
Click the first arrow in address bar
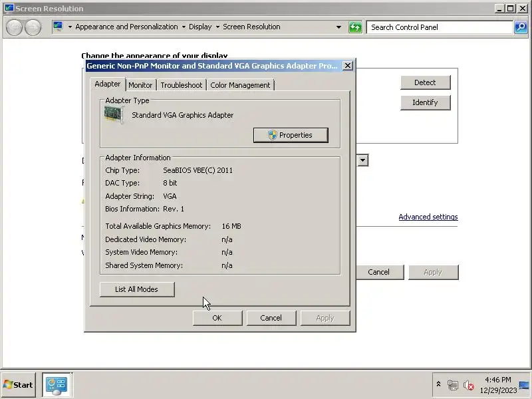[70, 27]
